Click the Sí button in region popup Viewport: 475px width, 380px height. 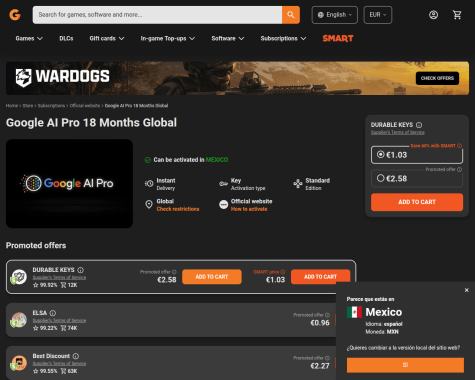(405, 365)
